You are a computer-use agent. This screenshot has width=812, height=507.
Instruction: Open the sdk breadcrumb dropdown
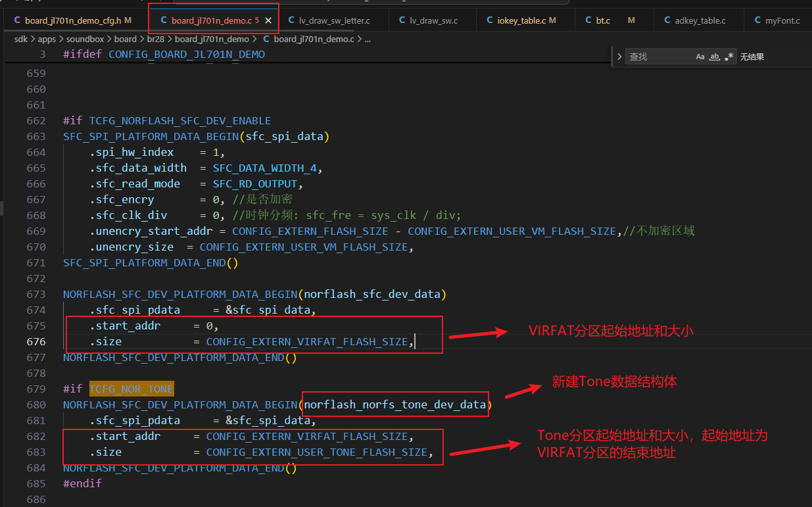click(x=22, y=39)
